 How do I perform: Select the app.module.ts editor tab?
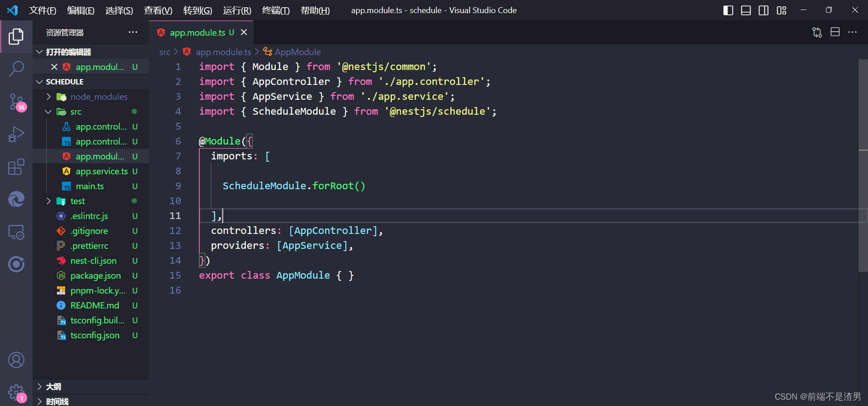202,32
